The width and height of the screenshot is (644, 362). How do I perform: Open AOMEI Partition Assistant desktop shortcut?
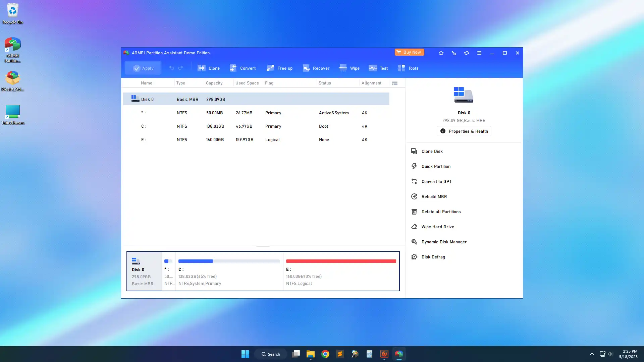(13, 50)
